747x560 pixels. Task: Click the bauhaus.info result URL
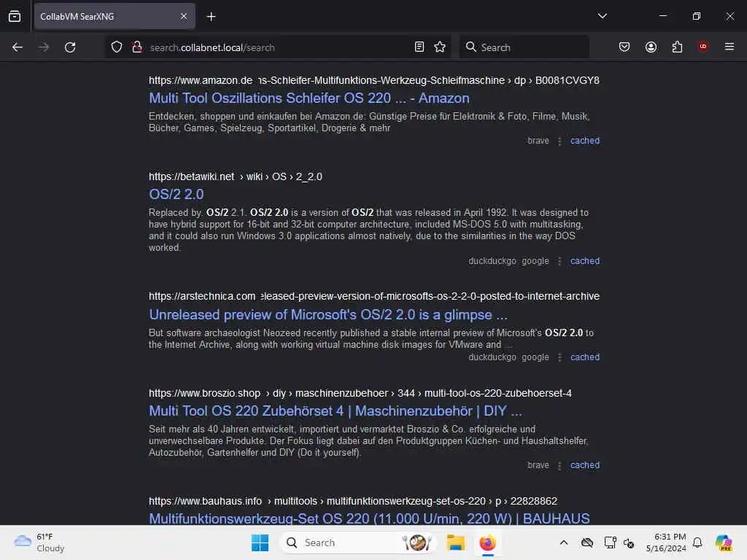coord(352,502)
